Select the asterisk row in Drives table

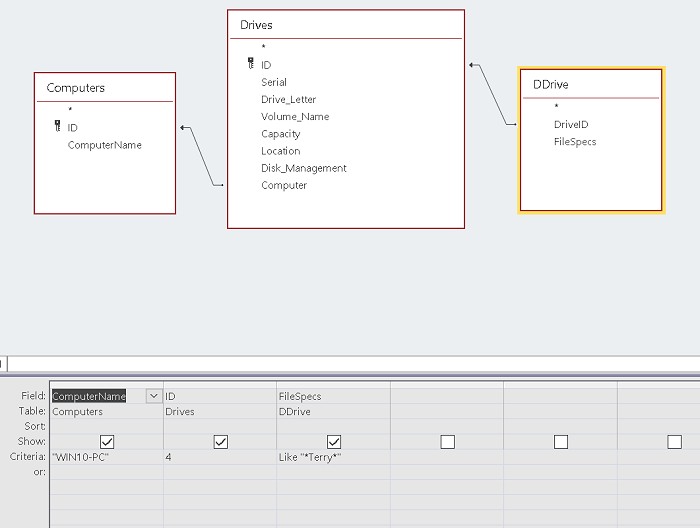pos(263,47)
